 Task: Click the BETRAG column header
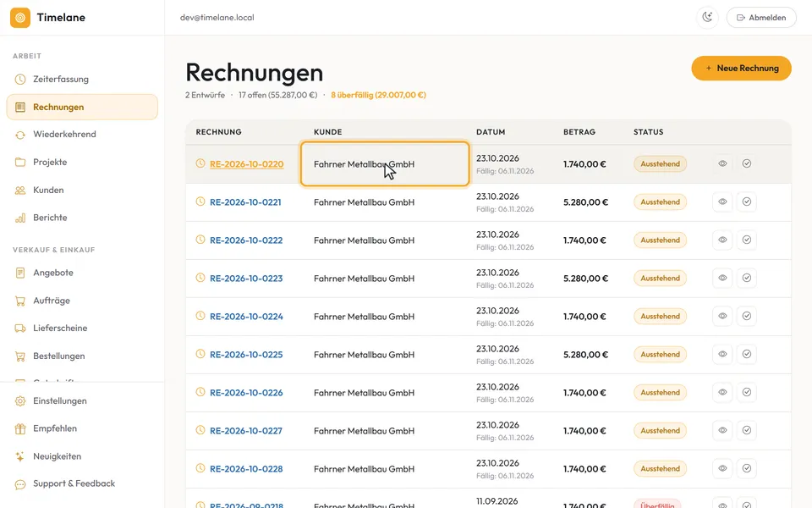tap(579, 132)
